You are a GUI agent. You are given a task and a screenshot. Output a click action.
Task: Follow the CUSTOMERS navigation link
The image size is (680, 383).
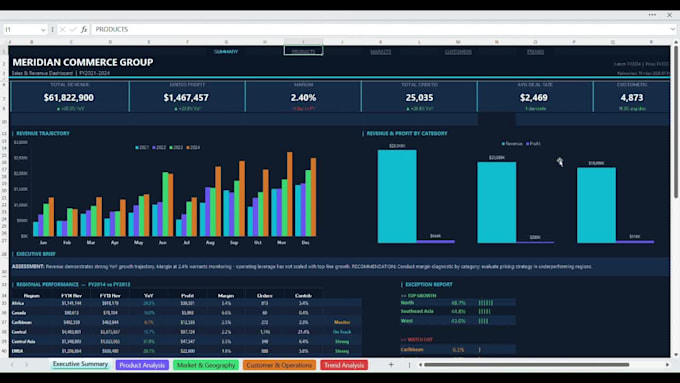click(458, 52)
